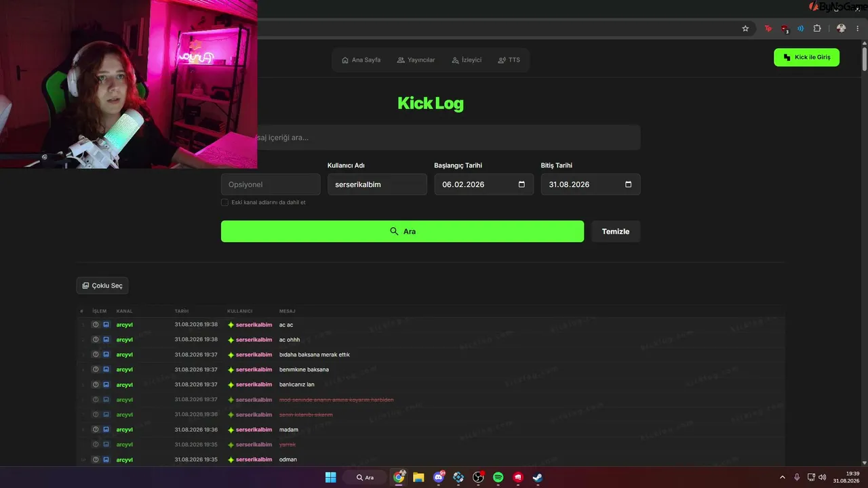Focus the Opsiyonel channel name field
868x488 pixels.
[x=271, y=184]
